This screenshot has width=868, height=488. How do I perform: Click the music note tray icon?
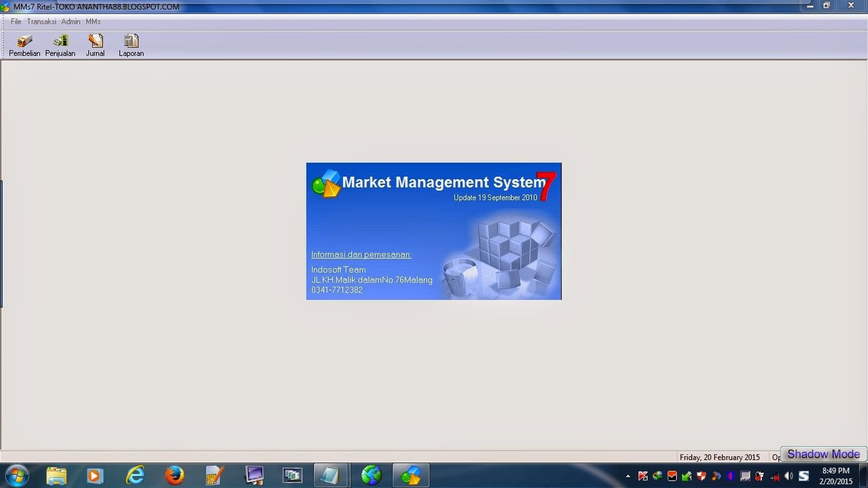[716, 476]
